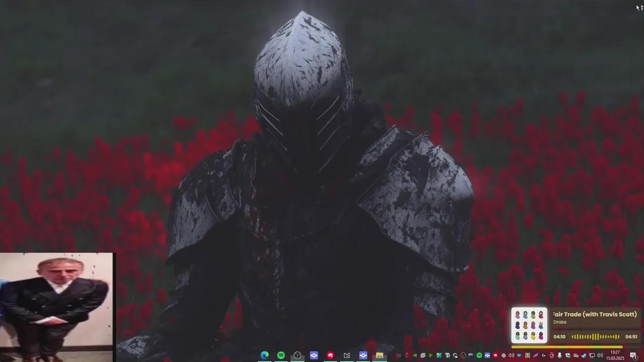
Task: Open the OBS icon in the system tray
Action: [x=463, y=355]
